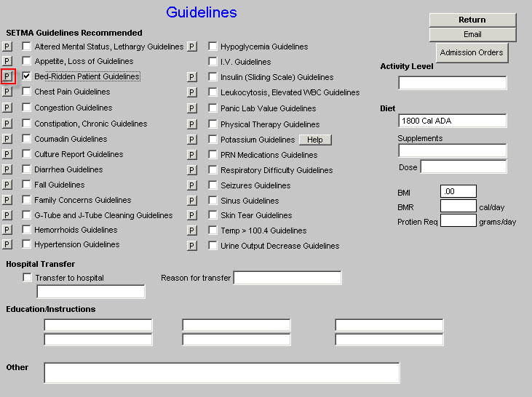Image resolution: width=532 pixels, height=397 pixels.
Task: Check the I.V. Guidelines checkbox
Action: point(213,61)
